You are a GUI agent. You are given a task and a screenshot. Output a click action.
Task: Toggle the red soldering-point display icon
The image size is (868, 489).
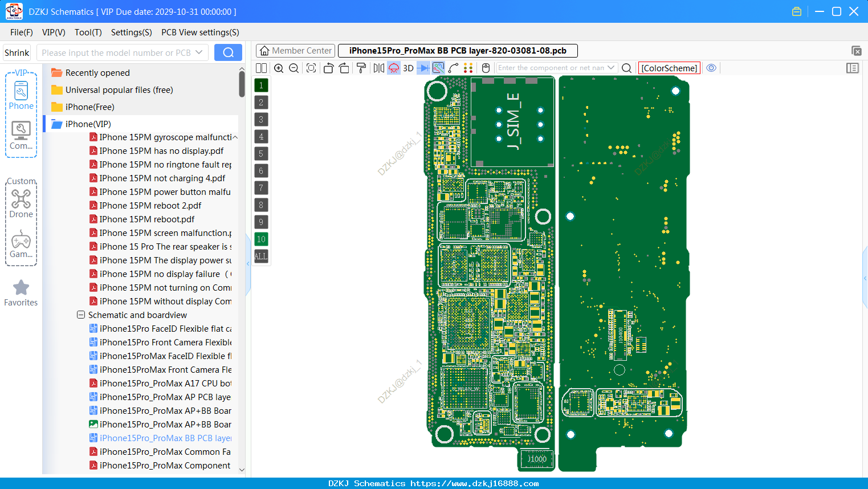394,68
